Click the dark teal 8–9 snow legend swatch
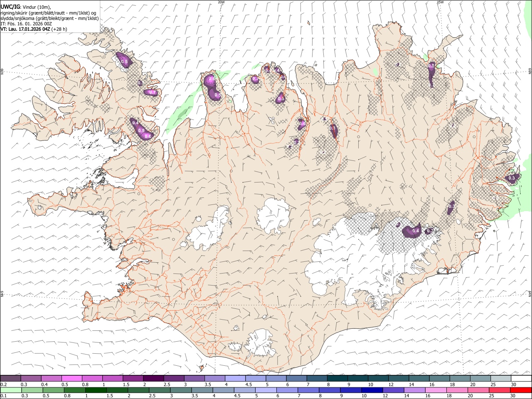 tap(337, 378)
